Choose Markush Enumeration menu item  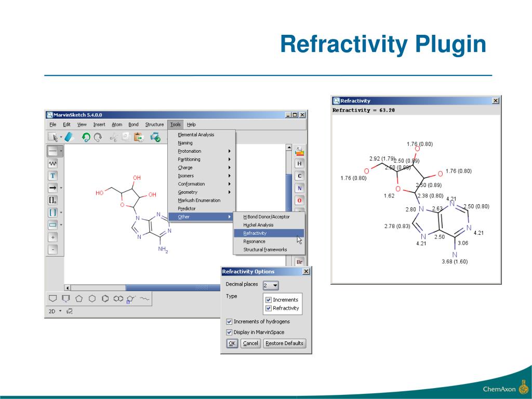202,200
